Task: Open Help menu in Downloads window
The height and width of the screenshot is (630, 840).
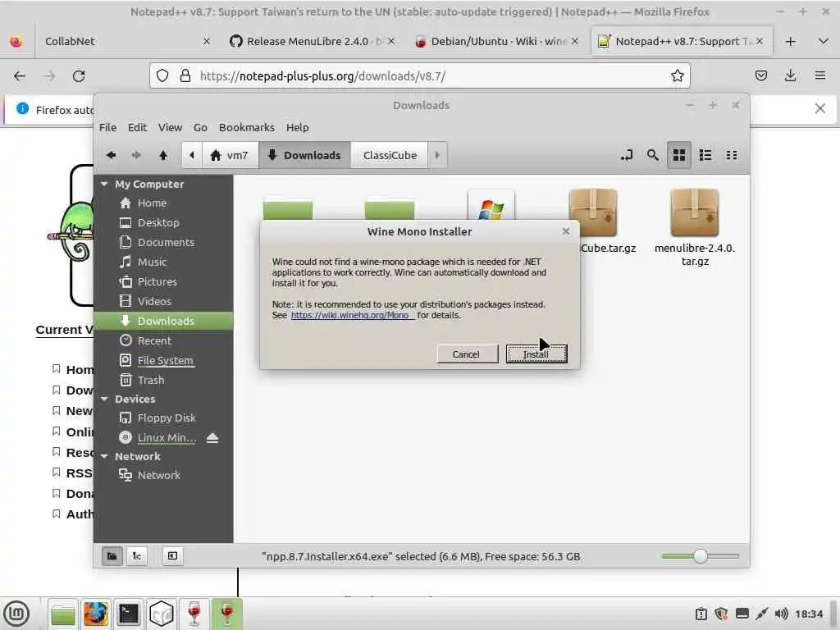Action: click(297, 127)
